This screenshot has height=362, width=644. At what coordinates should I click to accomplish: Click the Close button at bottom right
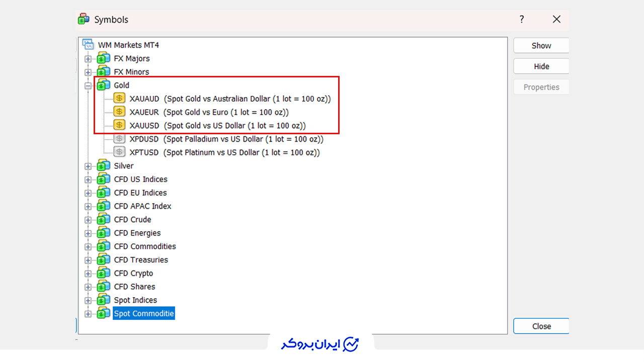[541, 326]
